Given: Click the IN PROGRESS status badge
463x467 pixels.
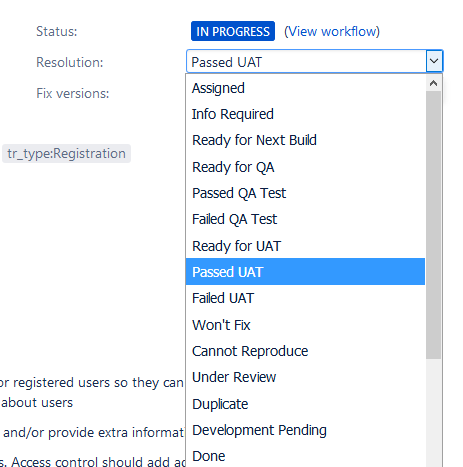Looking at the screenshot, I should 233,31.
